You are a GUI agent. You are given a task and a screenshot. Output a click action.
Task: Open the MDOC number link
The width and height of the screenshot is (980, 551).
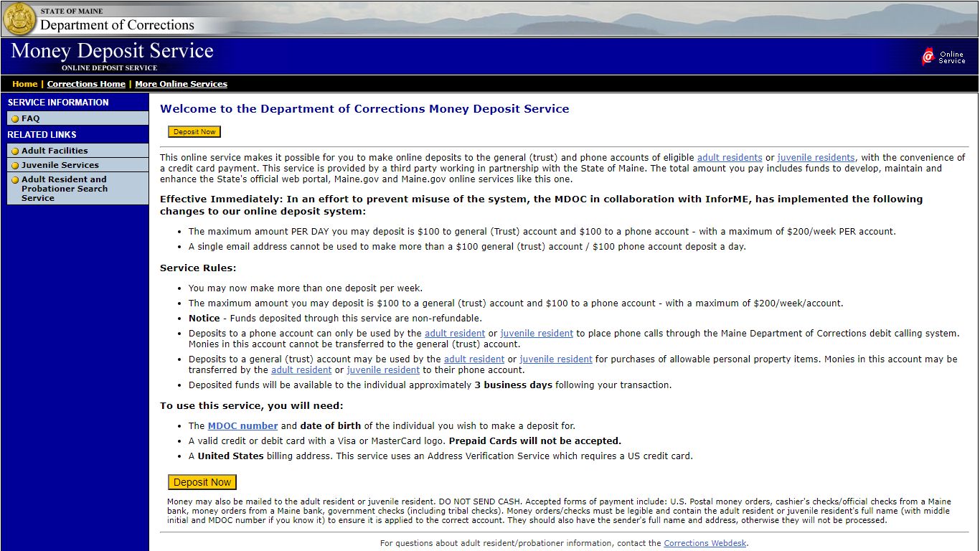242,426
